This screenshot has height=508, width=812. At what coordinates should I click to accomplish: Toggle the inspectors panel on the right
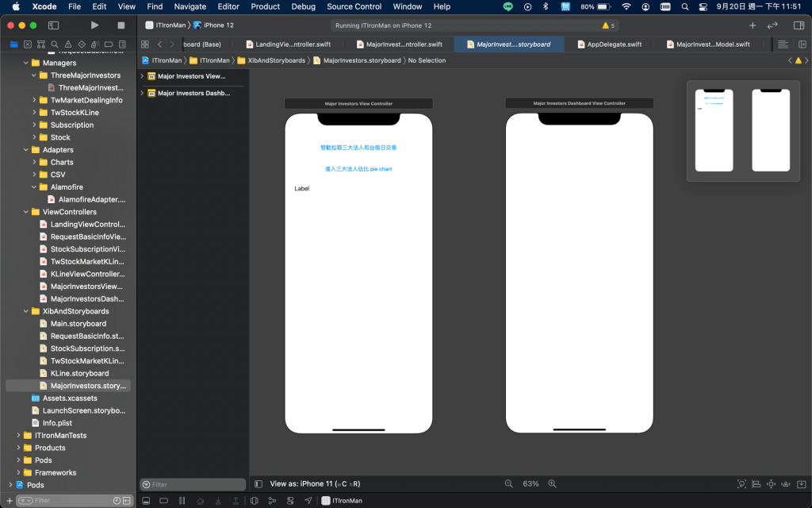799,25
